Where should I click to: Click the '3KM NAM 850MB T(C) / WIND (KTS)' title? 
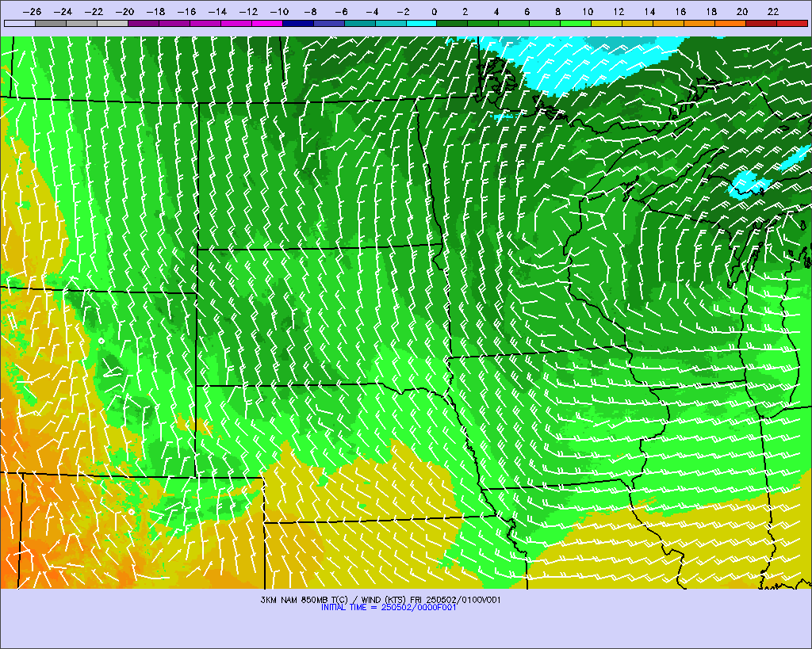(334, 600)
